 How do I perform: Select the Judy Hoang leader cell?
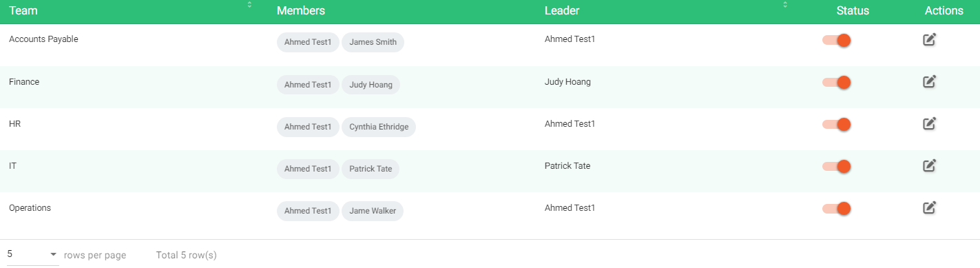click(x=567, y=82)
